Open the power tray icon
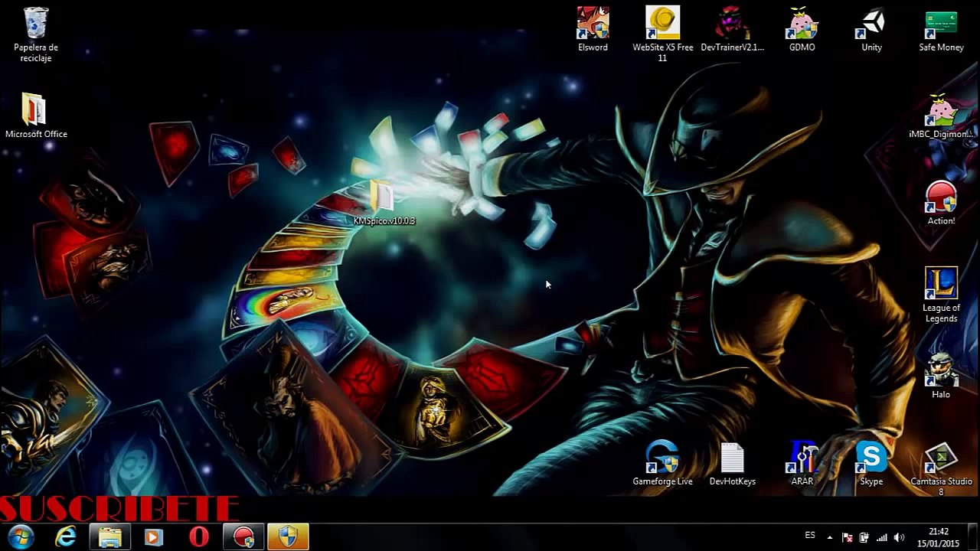 [x=864, y=537]
